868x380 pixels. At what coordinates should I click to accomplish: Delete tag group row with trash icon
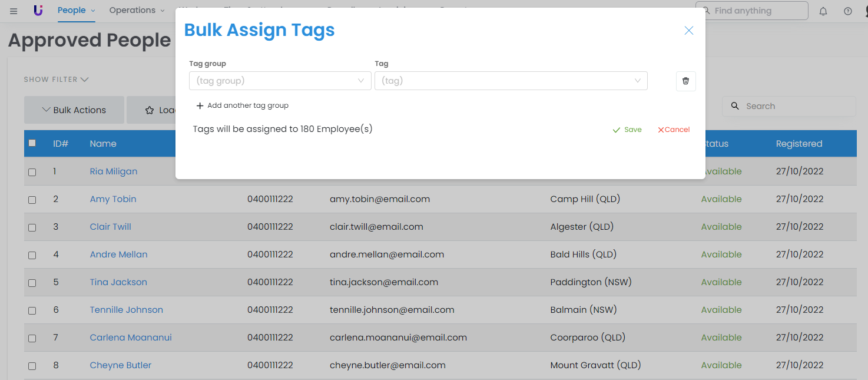click(685, 81)
